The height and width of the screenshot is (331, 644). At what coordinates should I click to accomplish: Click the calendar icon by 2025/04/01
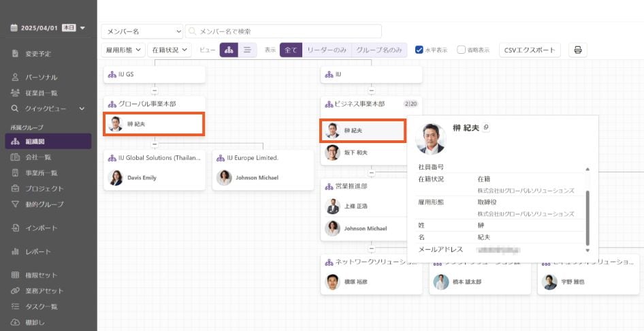coord(14,28)
